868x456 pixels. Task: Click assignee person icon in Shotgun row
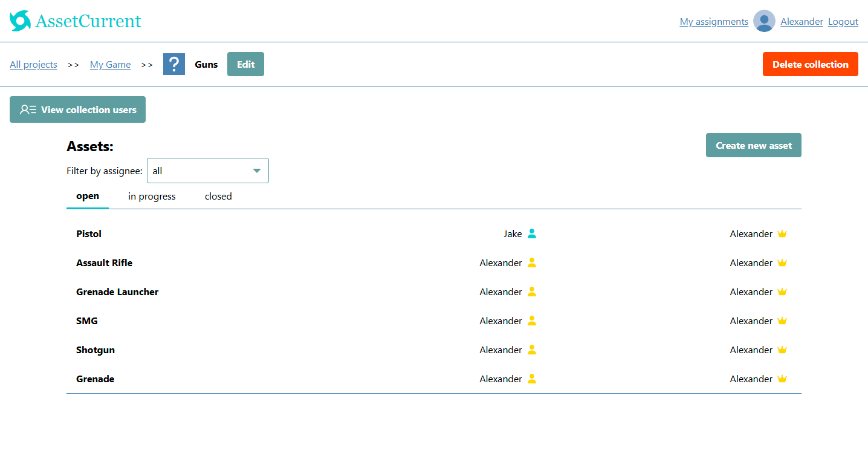[x=532, y=350]
